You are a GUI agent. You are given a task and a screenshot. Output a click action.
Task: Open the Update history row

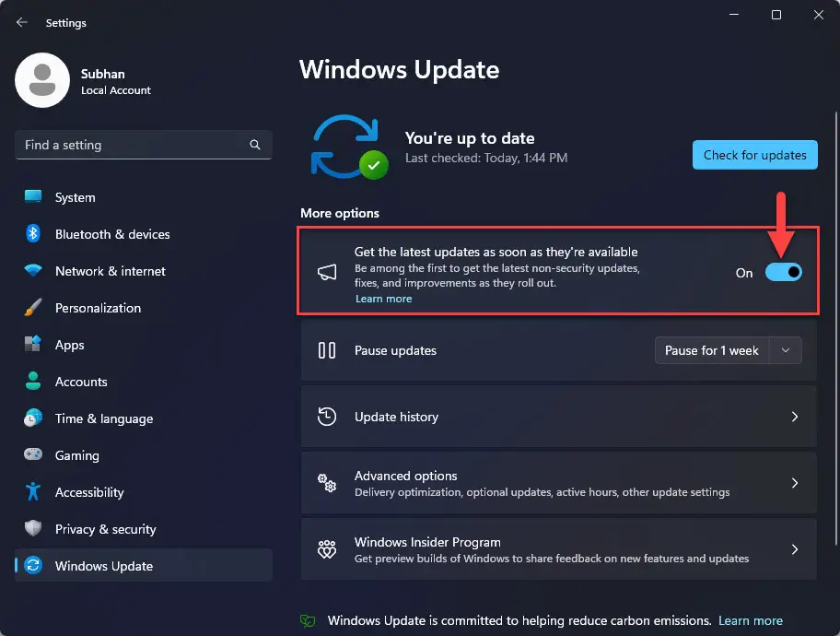[559, 417]
